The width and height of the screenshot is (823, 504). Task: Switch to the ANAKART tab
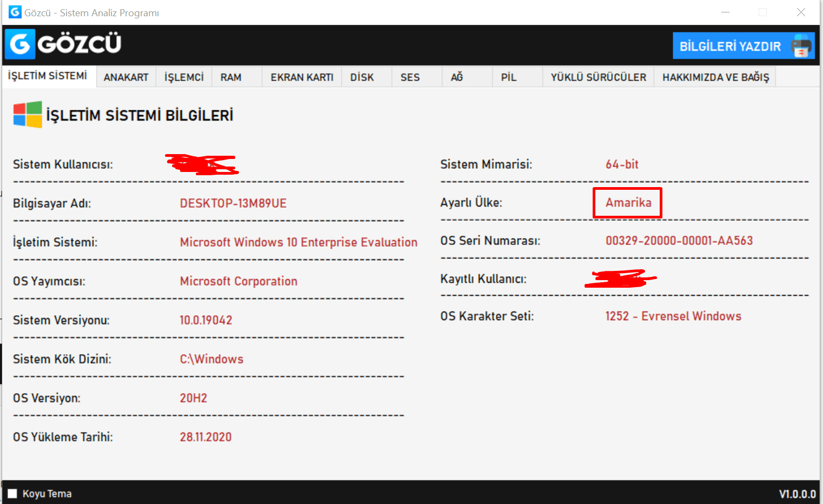(126, 77)
